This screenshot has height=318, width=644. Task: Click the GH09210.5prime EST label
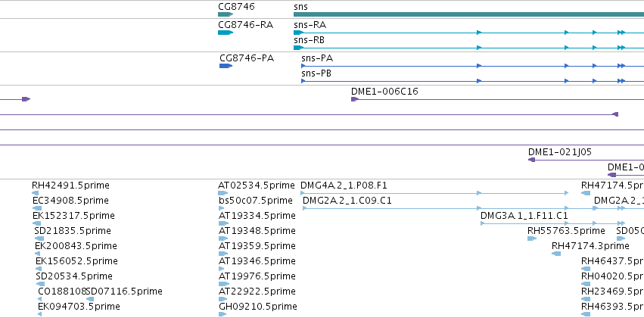[258, 307]
